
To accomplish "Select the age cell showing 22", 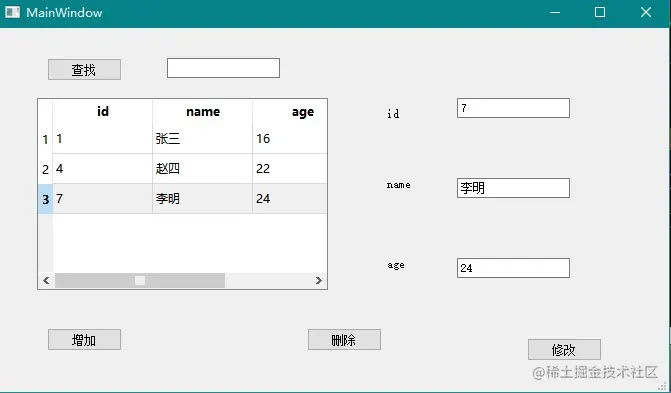I will [x=290, y=169].
